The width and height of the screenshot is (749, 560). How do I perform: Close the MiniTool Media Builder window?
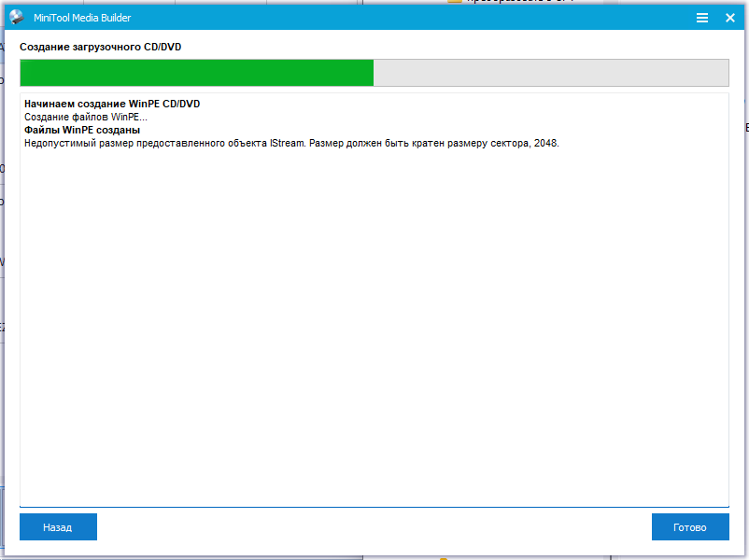click(x=730, y=18)
